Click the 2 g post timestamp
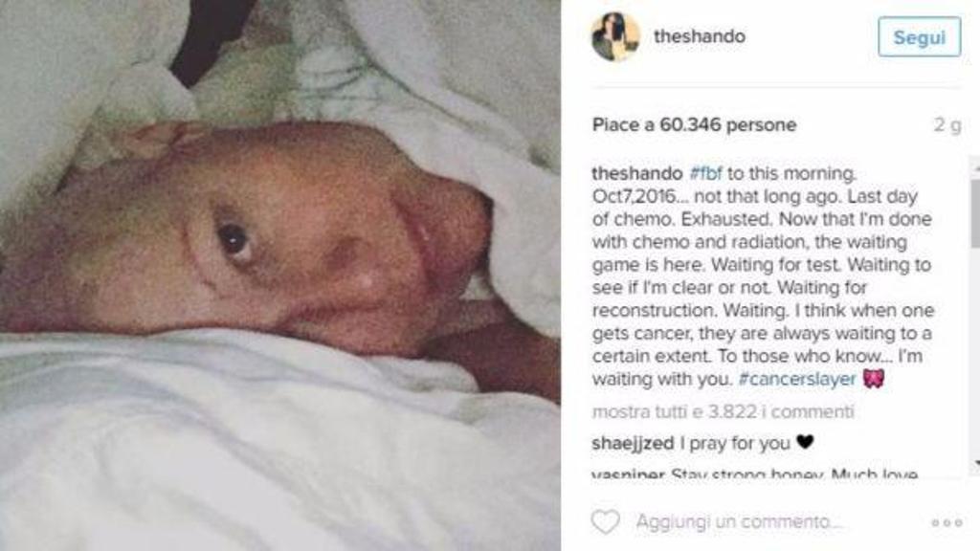 tap(947, 125)
